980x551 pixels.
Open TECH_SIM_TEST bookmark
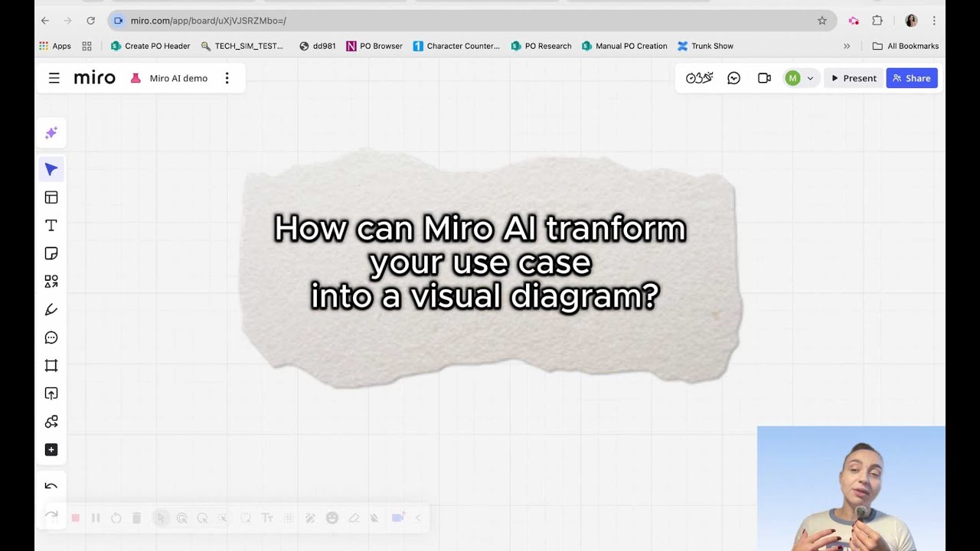click(243, 46)
